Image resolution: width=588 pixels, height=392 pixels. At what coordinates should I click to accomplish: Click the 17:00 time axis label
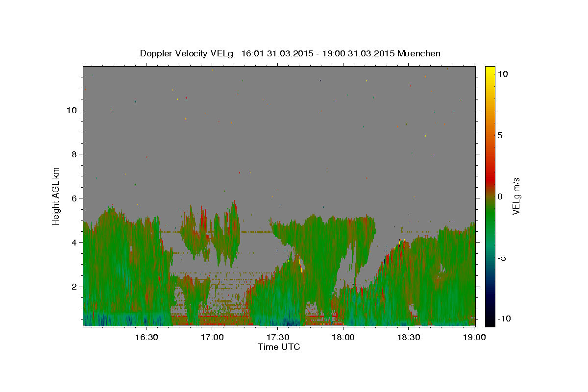(x=212, y=338)
